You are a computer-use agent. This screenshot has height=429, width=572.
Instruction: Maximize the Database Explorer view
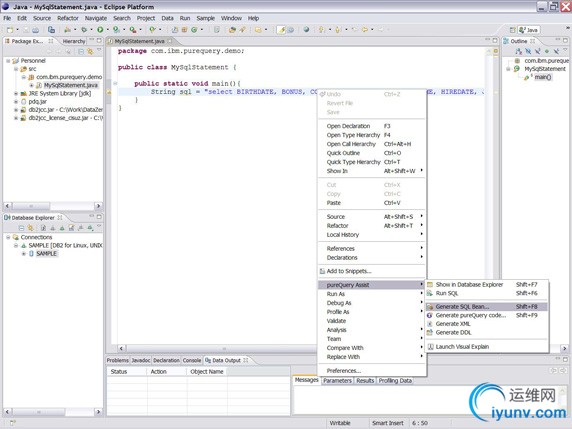pyautogui.click(x=99, y=217)
